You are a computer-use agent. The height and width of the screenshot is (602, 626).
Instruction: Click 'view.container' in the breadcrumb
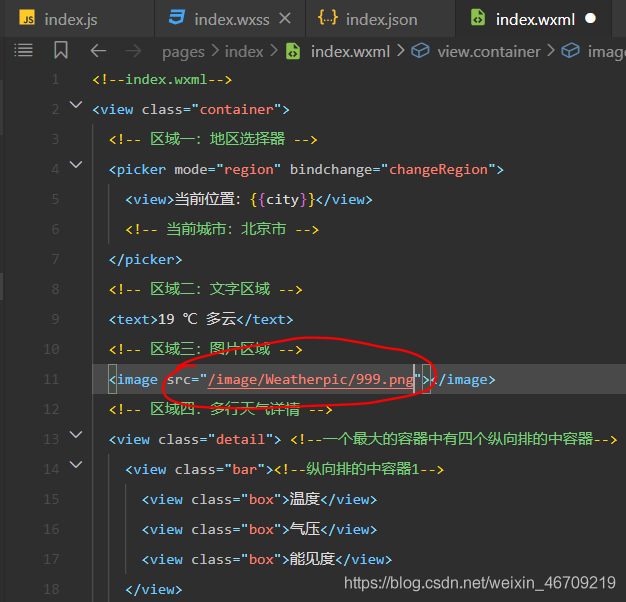click(x=489, y=51)
